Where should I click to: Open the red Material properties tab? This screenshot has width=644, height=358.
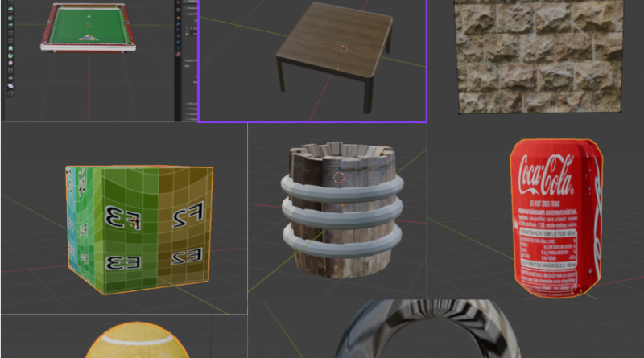(x=178, y=54)
